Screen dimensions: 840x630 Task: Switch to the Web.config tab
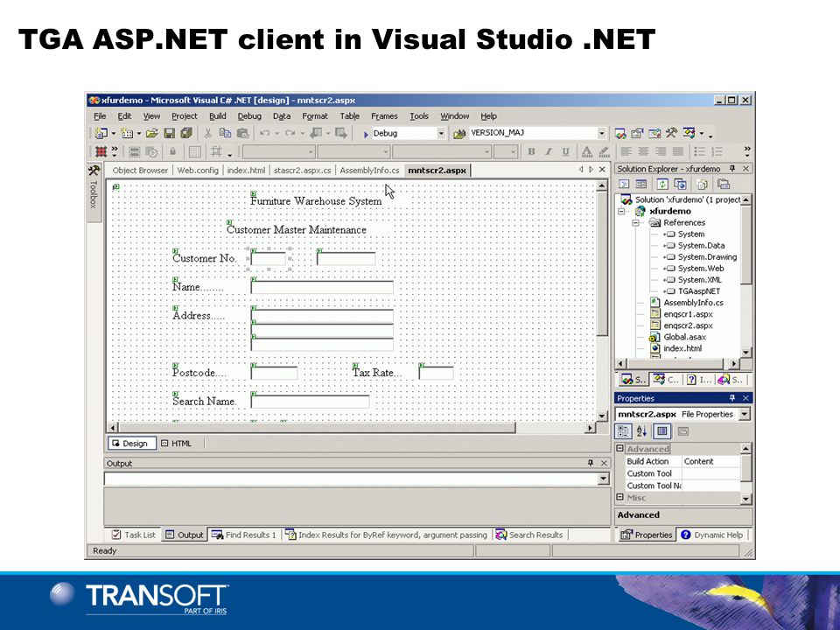click(198, 171)
